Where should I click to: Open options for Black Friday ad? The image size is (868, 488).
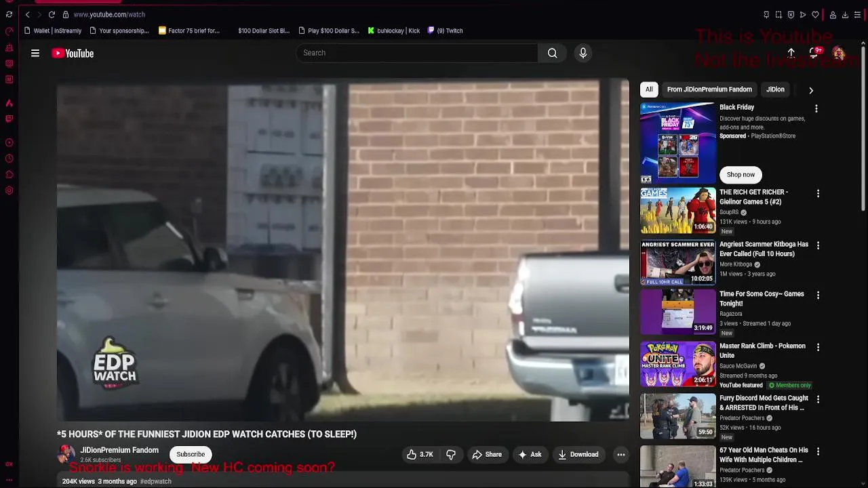[816, 108]
